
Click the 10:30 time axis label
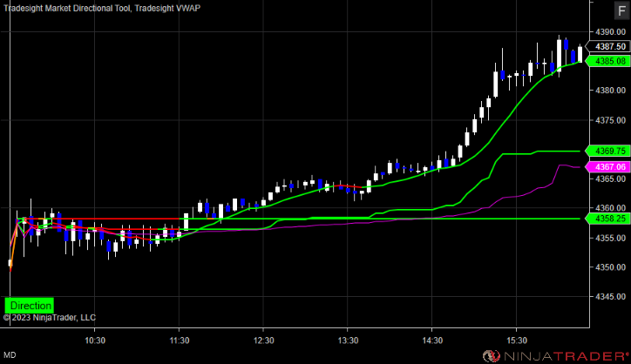click(x=95, y=340)
